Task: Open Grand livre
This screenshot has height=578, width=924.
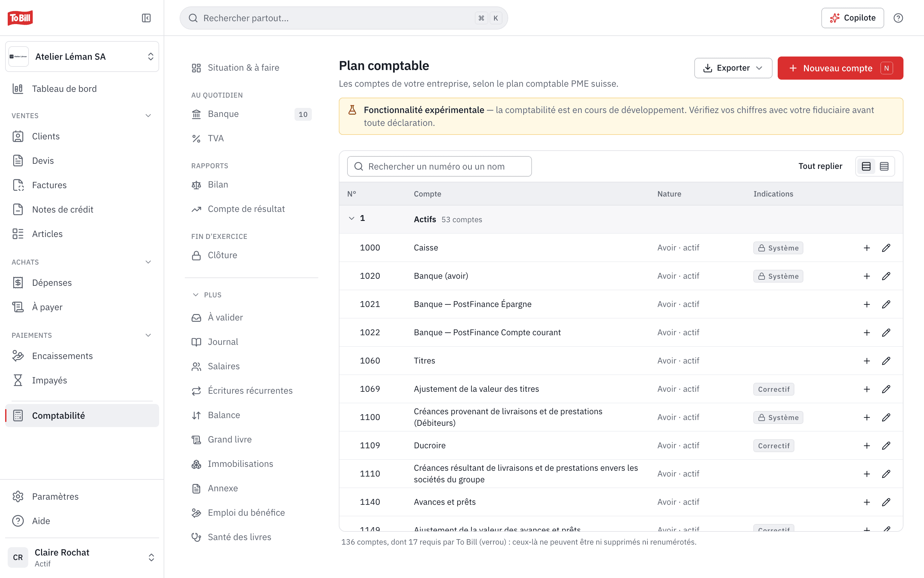Action: [x=251, y=440]
